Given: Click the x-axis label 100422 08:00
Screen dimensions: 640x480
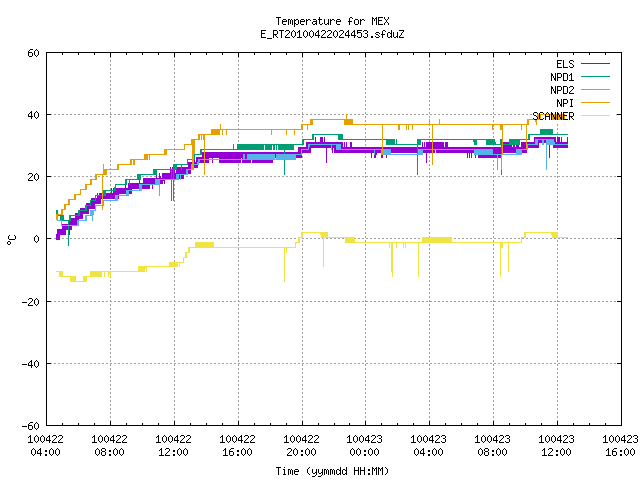Looking at the screenshot, I should tap(109, 446).
